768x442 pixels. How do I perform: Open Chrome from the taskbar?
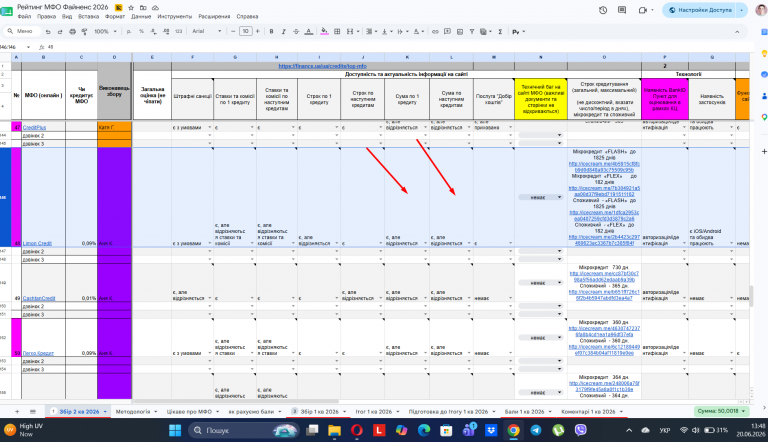click(x=513, y=430)
